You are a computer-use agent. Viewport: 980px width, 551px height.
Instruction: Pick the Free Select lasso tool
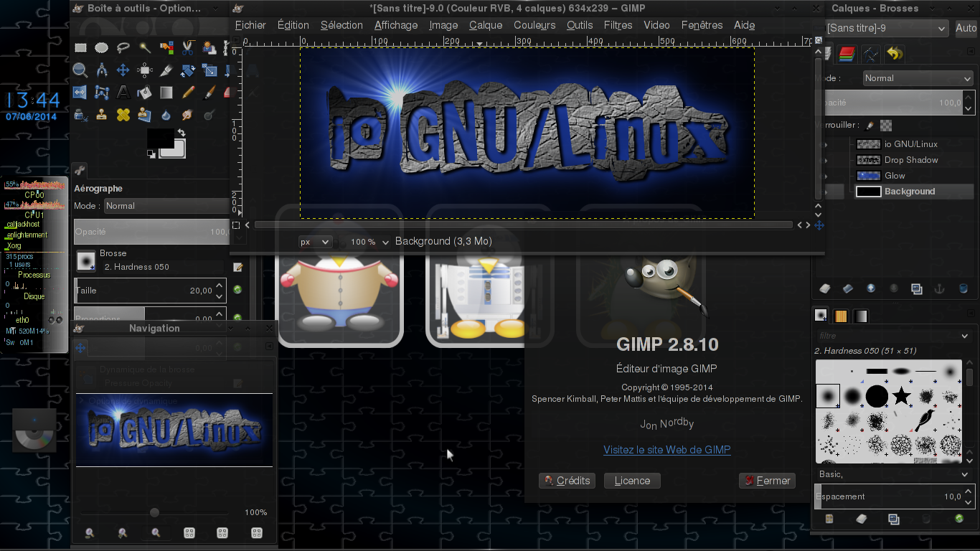coord(123,48)
